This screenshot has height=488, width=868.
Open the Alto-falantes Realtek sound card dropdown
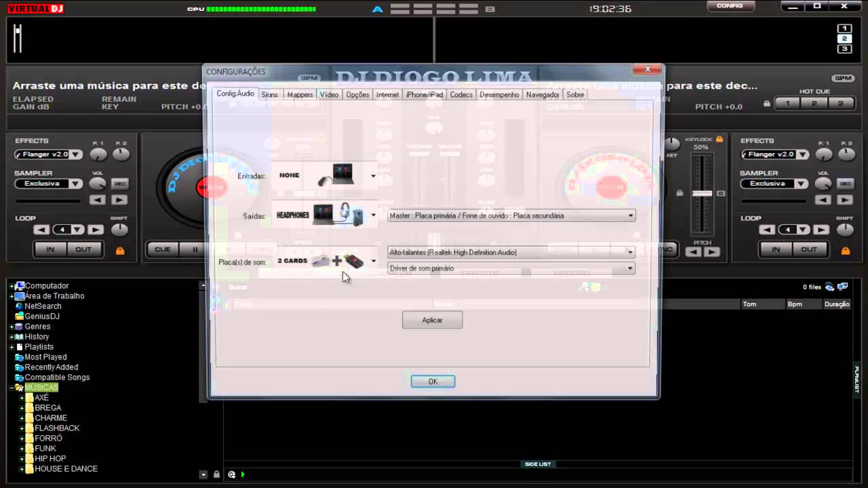coord(511,252)
